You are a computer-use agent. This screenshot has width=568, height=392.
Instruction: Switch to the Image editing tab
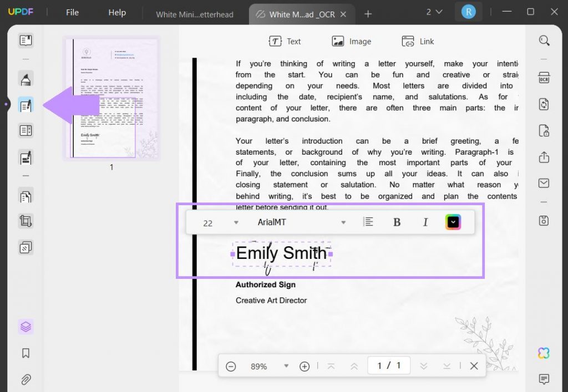pos(351,40)
